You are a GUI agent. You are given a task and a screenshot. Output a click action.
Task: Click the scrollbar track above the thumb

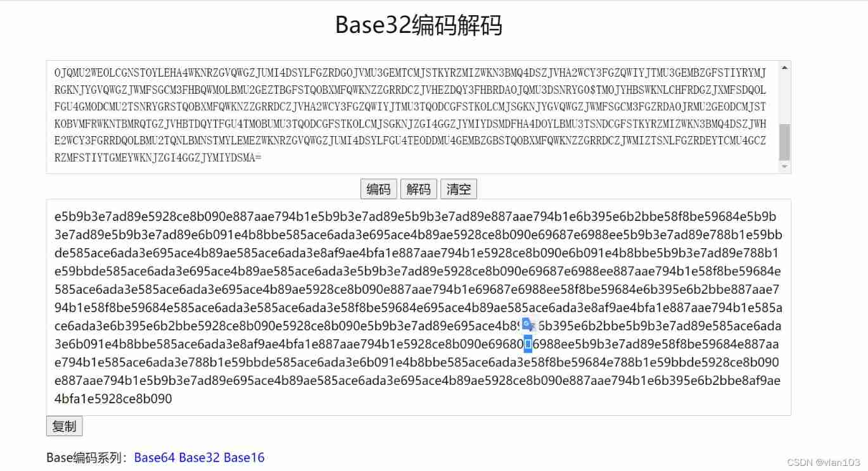(x=785, y=98)
